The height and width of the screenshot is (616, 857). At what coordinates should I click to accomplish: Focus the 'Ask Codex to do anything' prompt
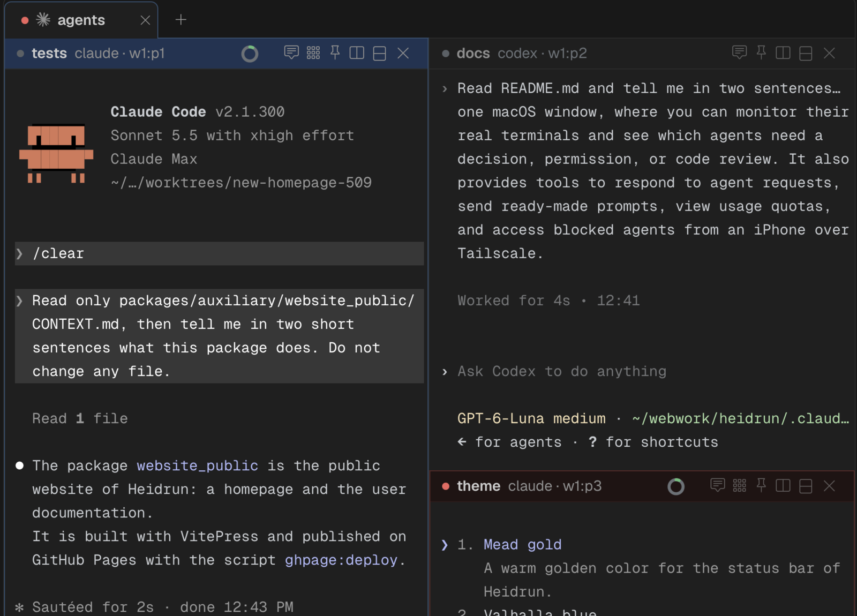click(562, 371)
